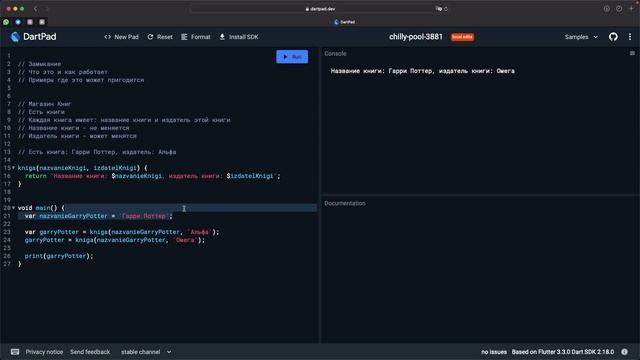Reset the pad contents
Viewport: 640px width, 360px height.
[160, 37]
